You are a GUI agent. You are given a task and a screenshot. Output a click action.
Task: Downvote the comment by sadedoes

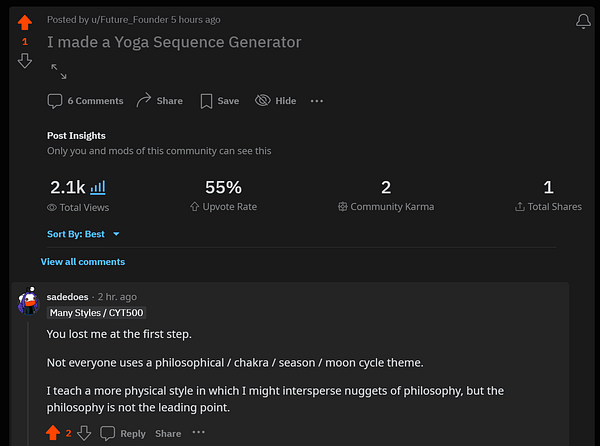[x=84, y=433]
